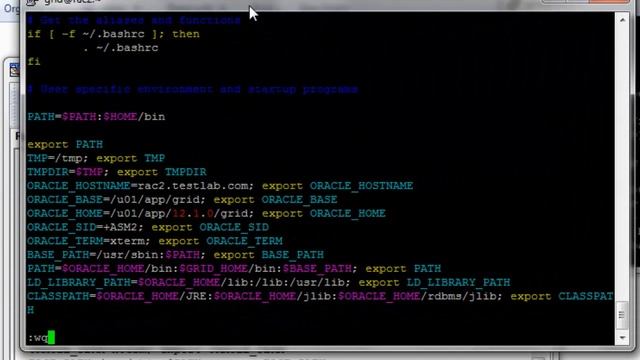Click '$BASE_PATH' variable in PATH line
This screenshot has height=360, width=640.
pyautogui.click(x=317, y=269)
